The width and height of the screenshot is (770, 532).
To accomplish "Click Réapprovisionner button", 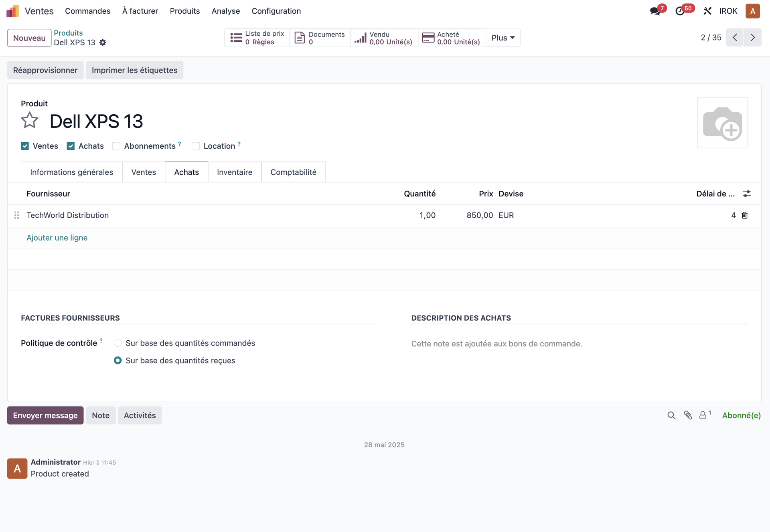I will [45, 70].
